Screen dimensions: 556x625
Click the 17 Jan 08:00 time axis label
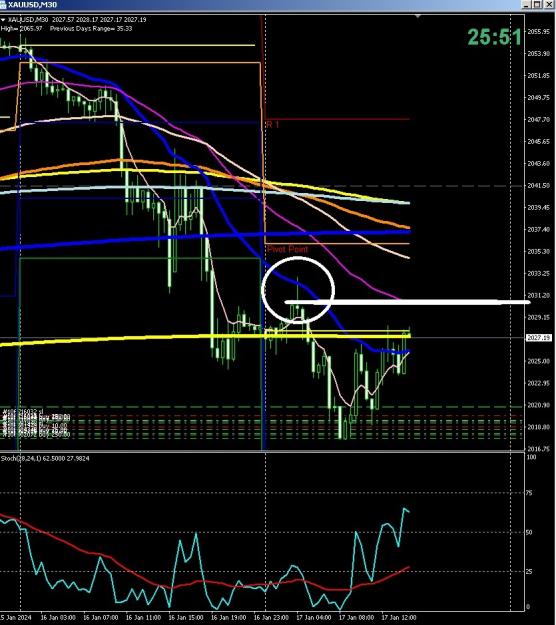356,618
